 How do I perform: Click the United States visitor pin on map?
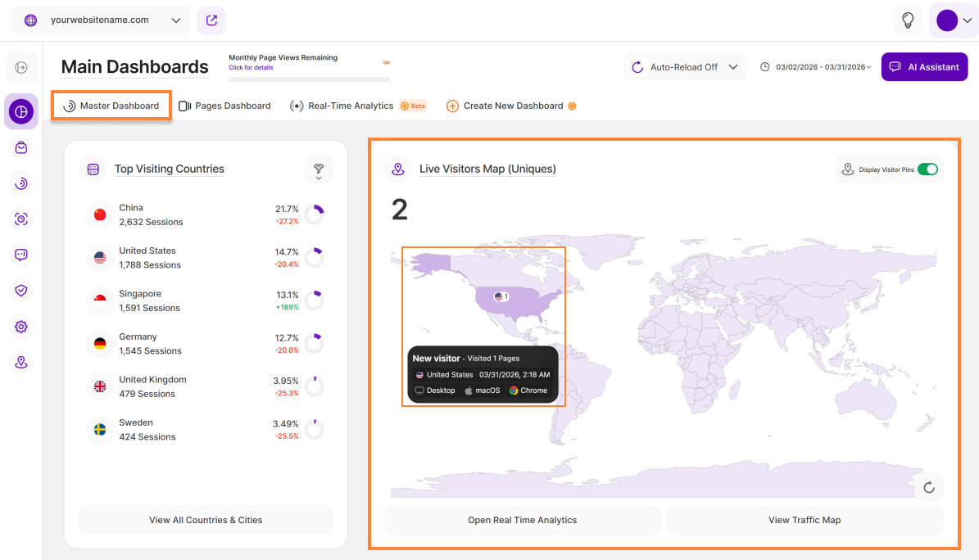coord(501,296)
